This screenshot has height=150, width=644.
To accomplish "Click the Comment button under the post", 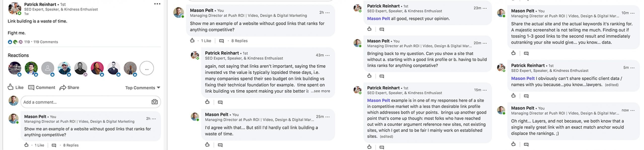I will (42, 88).
